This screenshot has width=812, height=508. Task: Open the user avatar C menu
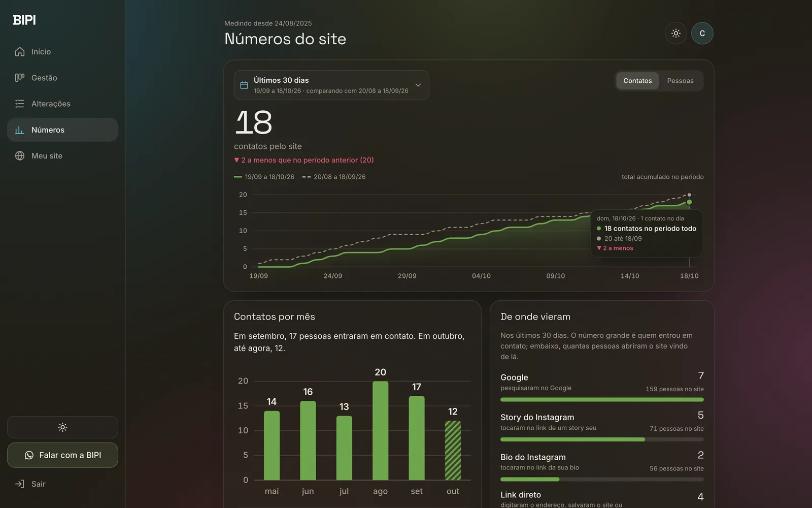tap(702, 33)
